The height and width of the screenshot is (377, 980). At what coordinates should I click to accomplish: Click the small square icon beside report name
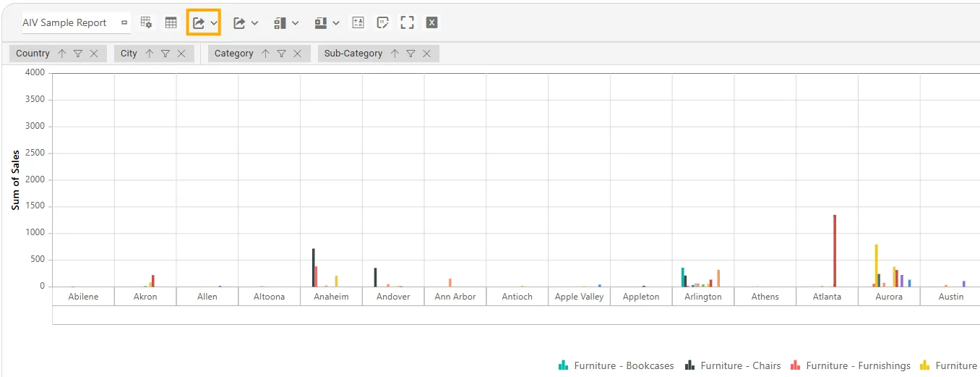(x=124, y=22)
